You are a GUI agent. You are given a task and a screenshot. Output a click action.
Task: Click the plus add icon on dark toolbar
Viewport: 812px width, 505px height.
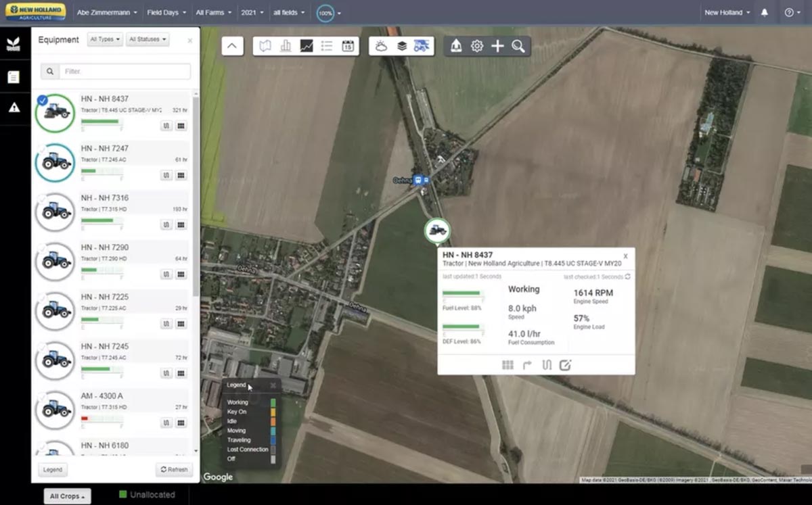click(497, 46)
